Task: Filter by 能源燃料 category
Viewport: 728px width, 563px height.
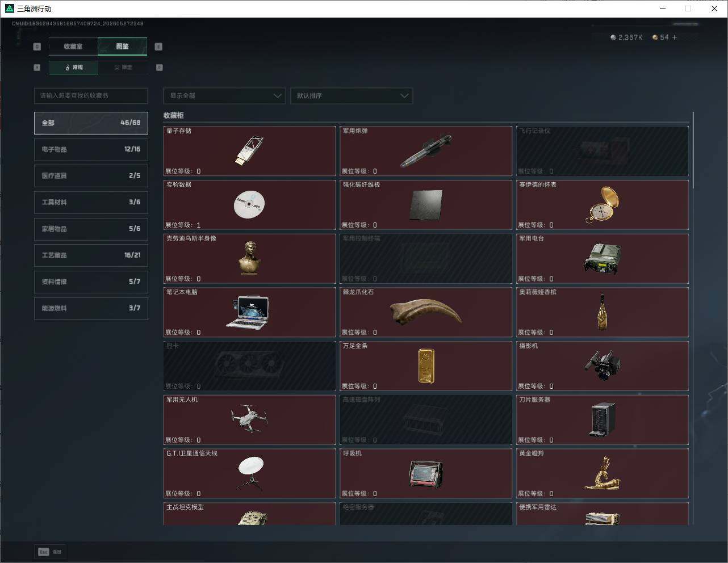Action: click(x=91, y=308)
